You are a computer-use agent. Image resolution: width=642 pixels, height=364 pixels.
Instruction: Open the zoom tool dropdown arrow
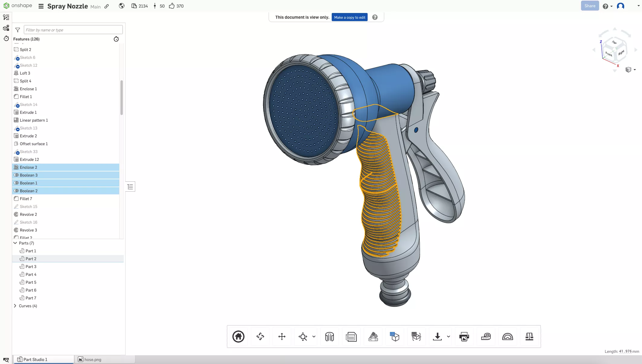pos(314,337)
